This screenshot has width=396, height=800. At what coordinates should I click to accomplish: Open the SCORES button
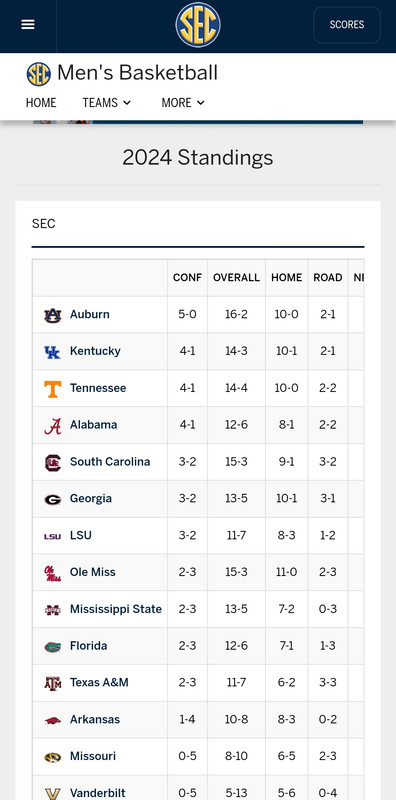[x=346, y=24]
